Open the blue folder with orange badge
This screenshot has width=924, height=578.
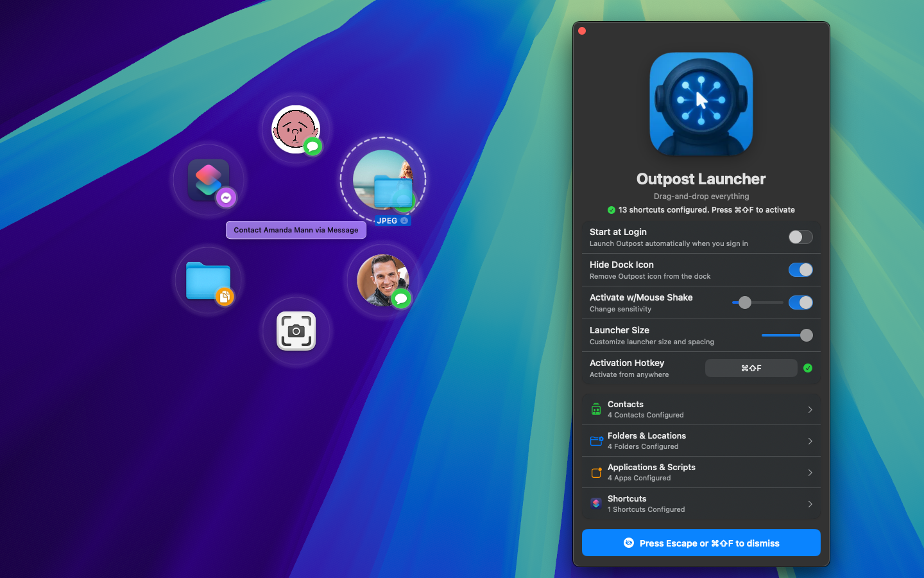(208, 281)
